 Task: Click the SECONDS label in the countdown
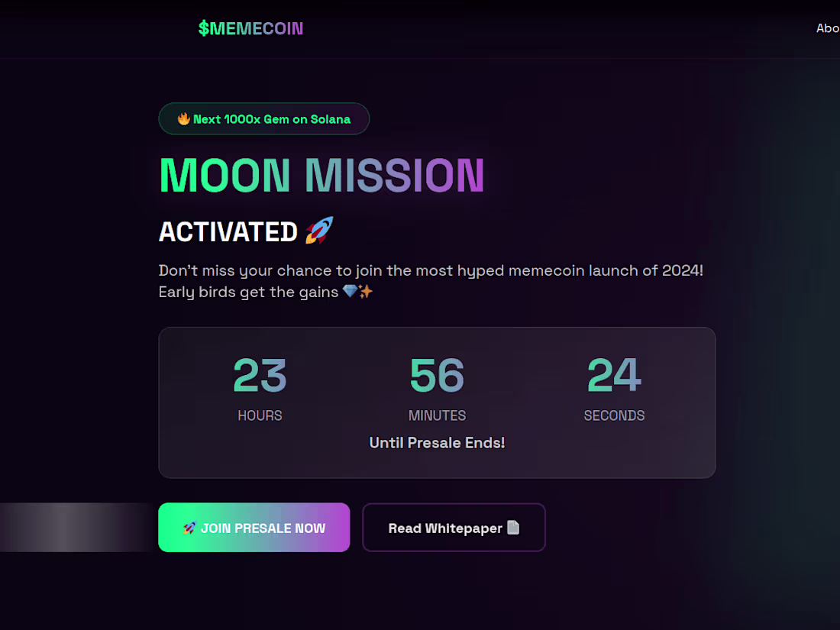(x=614, y=415)
